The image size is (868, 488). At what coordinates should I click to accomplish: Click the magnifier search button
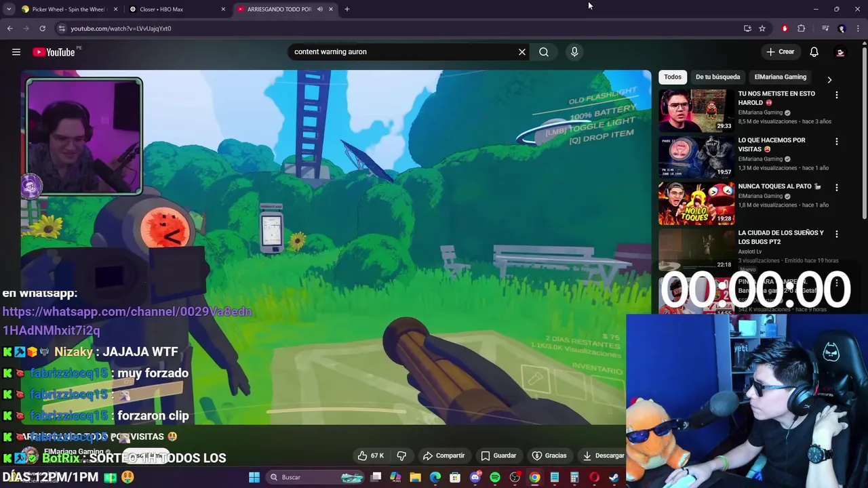544,52
